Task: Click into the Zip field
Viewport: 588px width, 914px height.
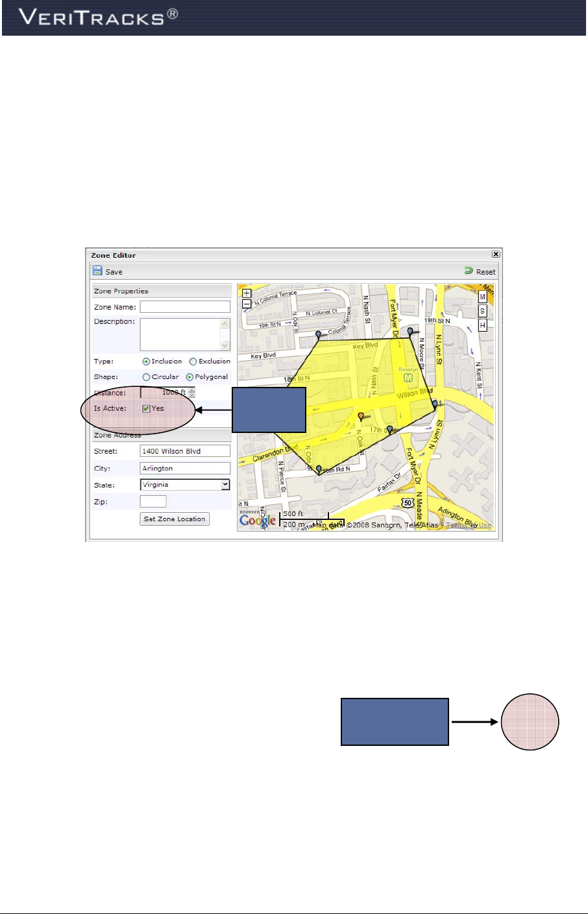Action: coord(153,501)
